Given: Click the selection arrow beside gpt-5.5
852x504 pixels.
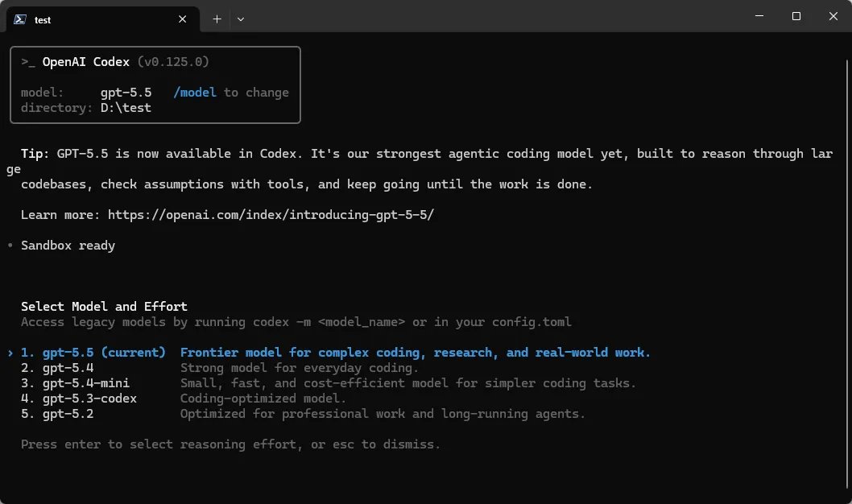Looking at the screenshot, I should tap(10, 353).
